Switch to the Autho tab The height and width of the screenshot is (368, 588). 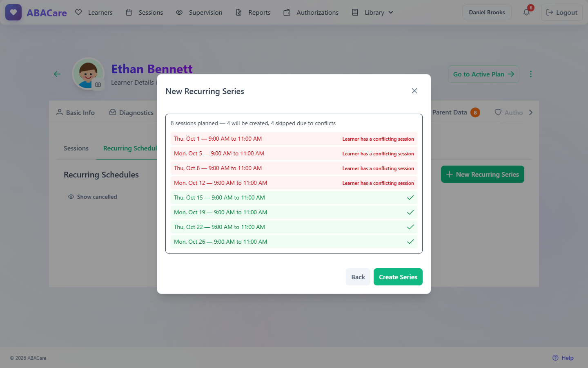[x=509, y=112]
